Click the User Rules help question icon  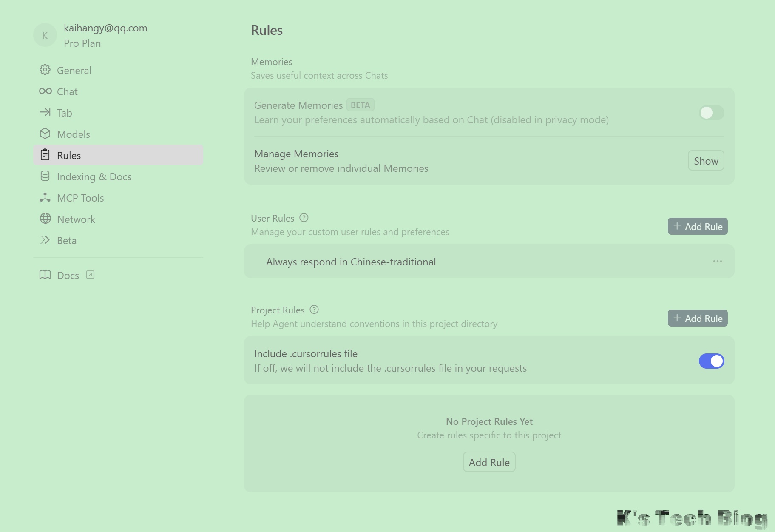pos(304,218)
